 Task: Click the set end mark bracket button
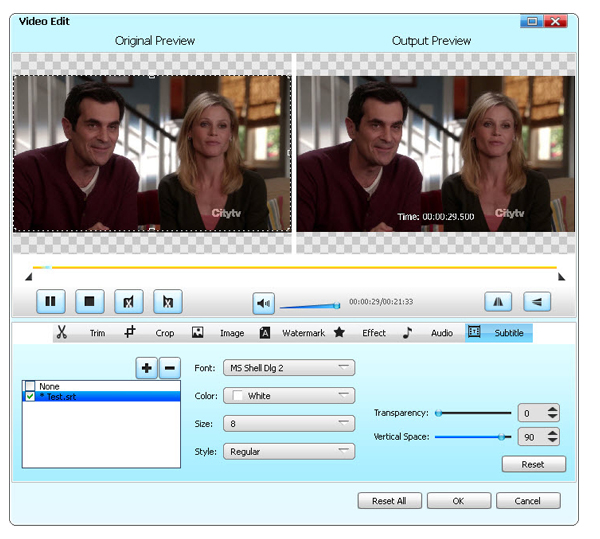pyautogui.click(x=168, y=301)
